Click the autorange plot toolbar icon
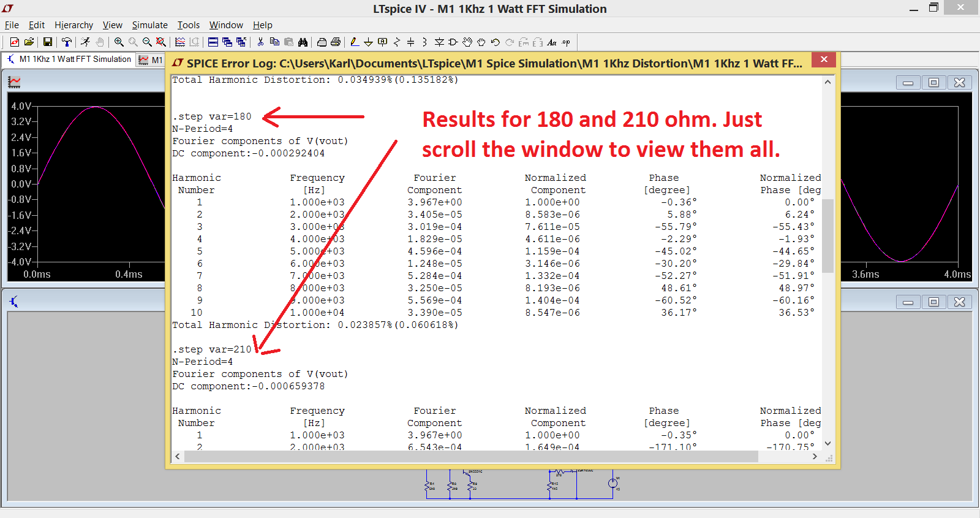980x518 pixels. click(180, 42)
